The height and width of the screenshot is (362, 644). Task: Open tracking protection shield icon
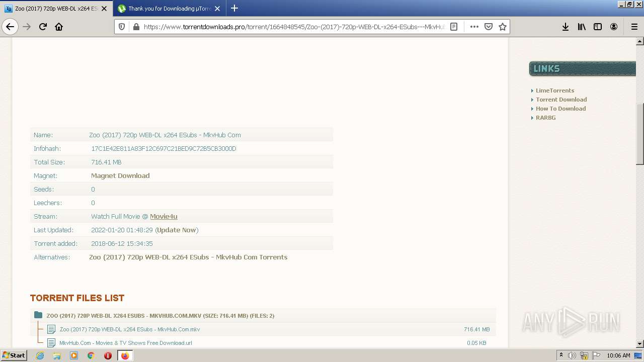pos(122,27)
